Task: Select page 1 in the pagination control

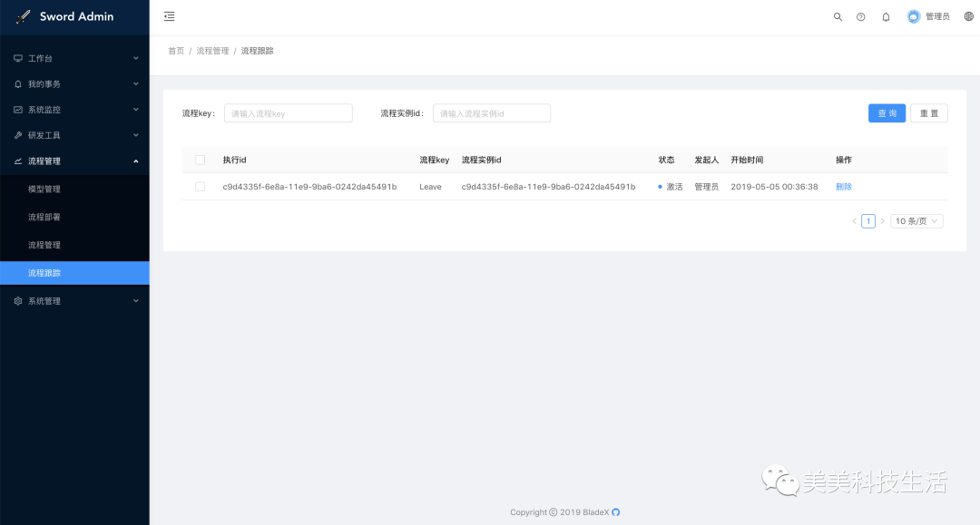Action: [x=867, y=220]
